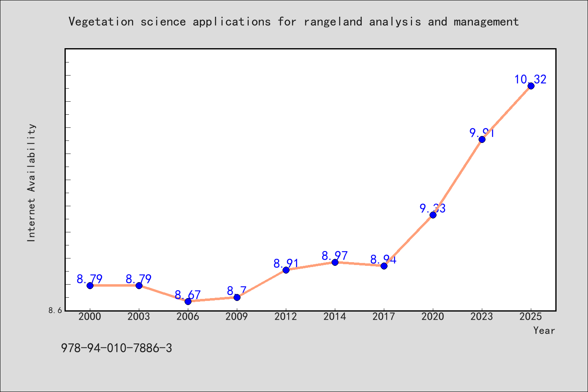This screenshot has height=392, width=588.
Task: Click the x-axis tick label 2017
Action: coord(384,317)
